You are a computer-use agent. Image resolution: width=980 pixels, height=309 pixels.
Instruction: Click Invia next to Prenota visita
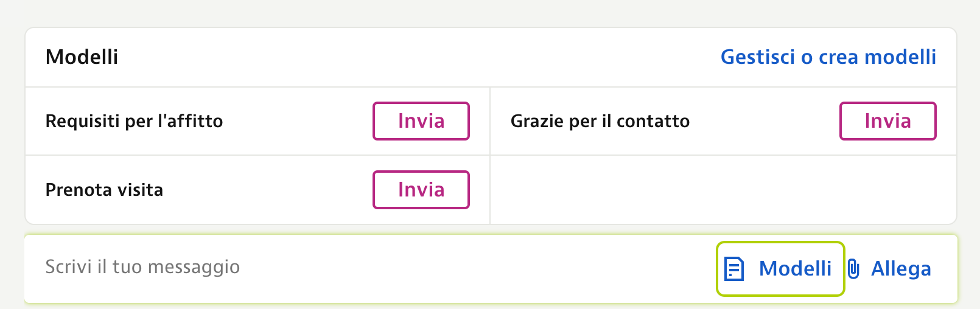pos(421,190)
